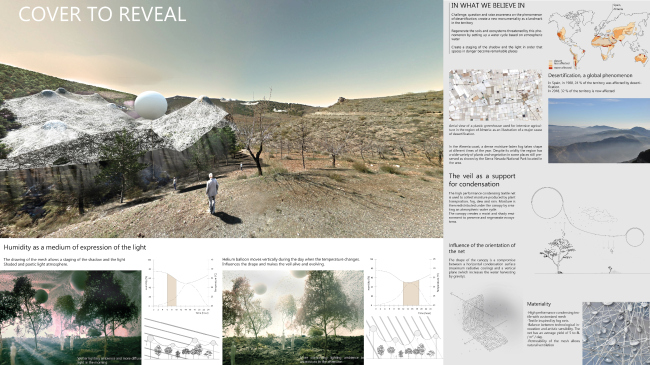Click 'Desertification, a global phenomenon' heading

click(x=590, y=75)
